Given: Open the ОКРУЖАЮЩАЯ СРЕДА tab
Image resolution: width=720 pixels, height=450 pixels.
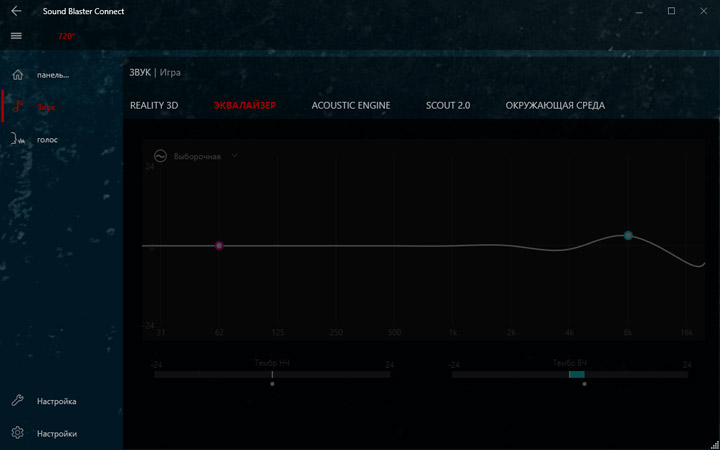Looking at the screenshot, I should 555,105.
